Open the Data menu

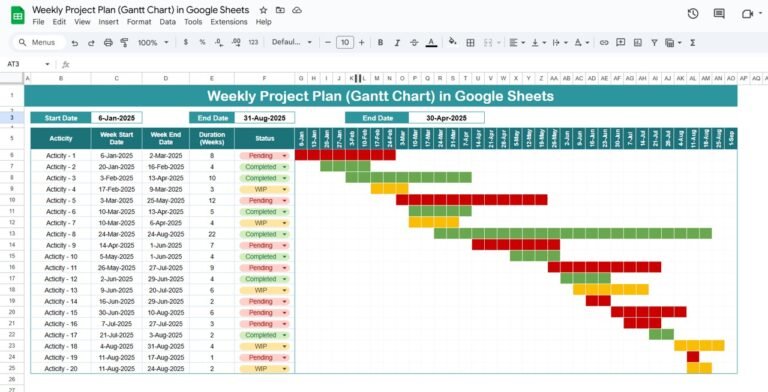tap(168, 22)
